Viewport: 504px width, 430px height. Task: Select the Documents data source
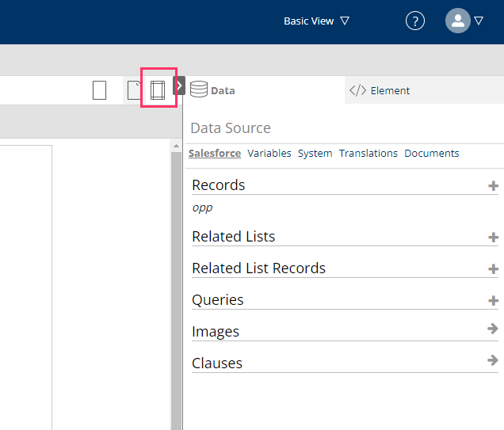(431, 153)
